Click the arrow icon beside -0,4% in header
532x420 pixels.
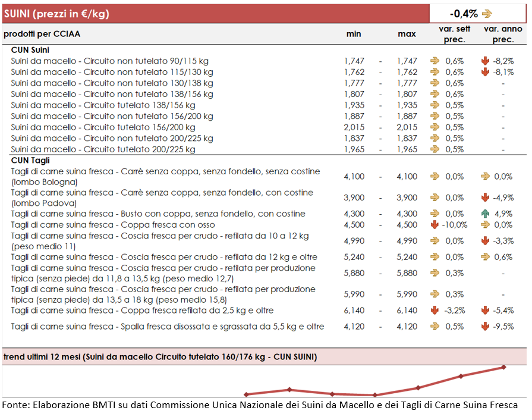[487, 14]
